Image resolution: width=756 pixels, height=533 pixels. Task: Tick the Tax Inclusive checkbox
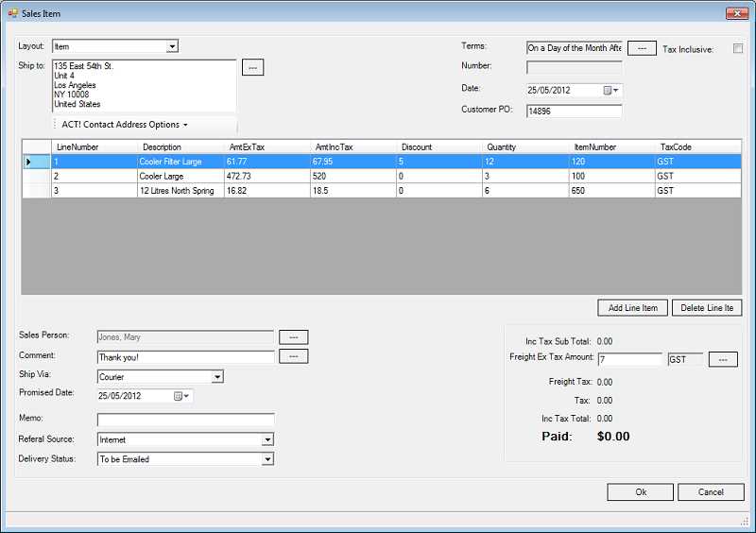[738, 48]
